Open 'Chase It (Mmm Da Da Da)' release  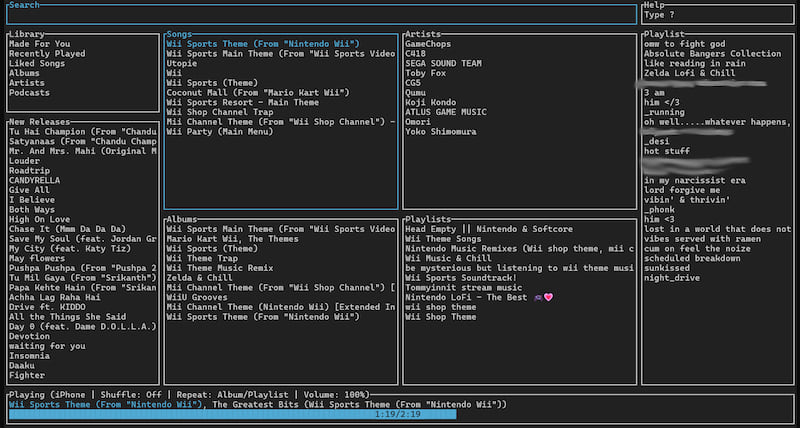(x=68, y=229)
